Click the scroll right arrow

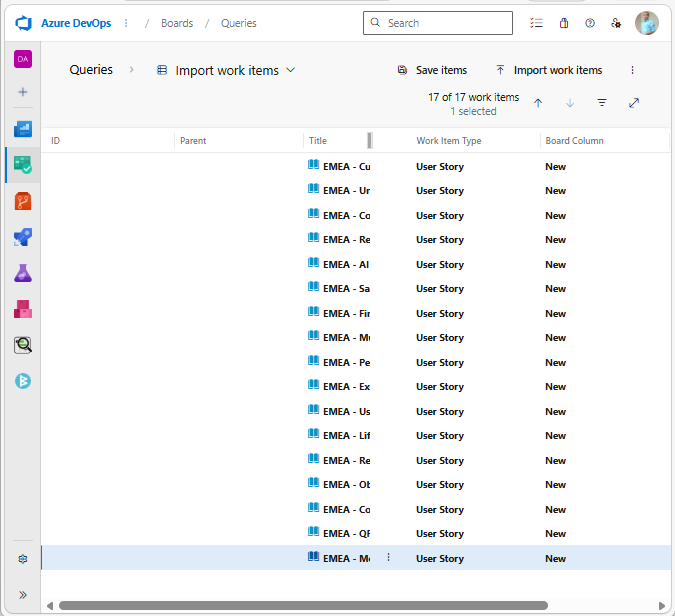tap(662, 606)
